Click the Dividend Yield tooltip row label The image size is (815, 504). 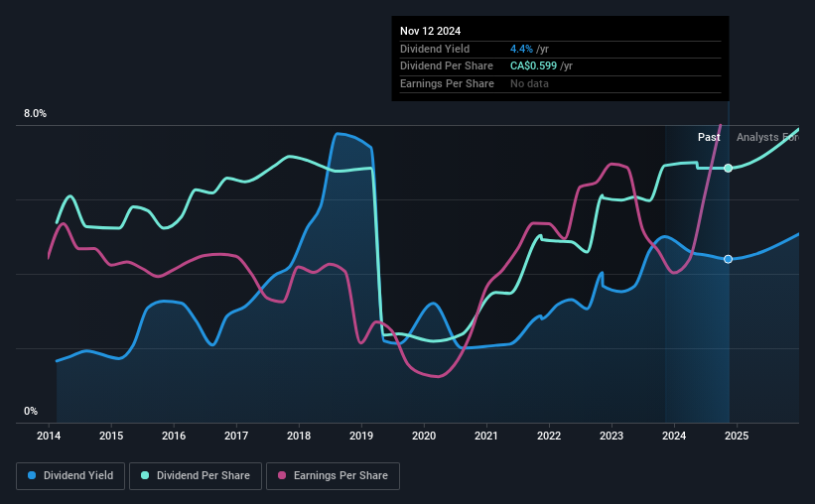click(x=435, y=49)
